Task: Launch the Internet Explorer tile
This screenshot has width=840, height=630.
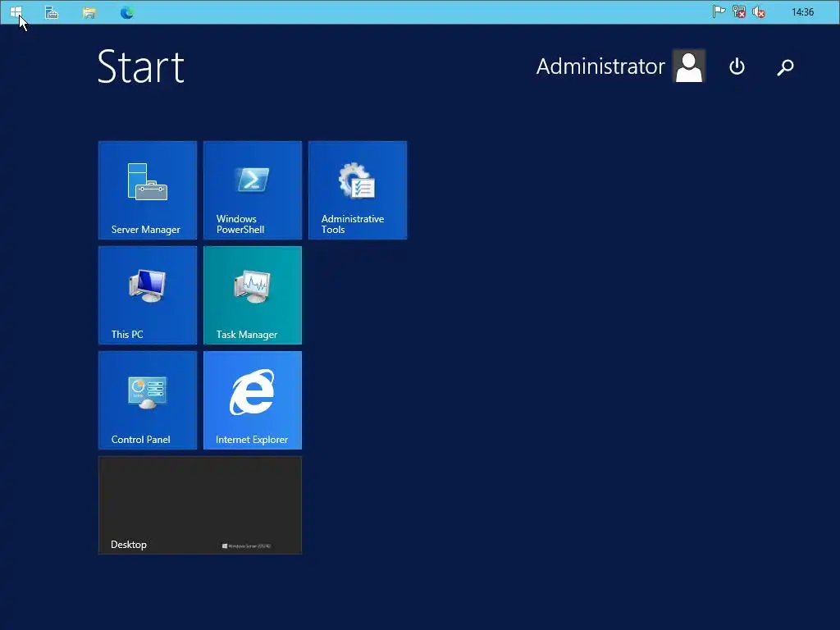Action: click(253, 400)
